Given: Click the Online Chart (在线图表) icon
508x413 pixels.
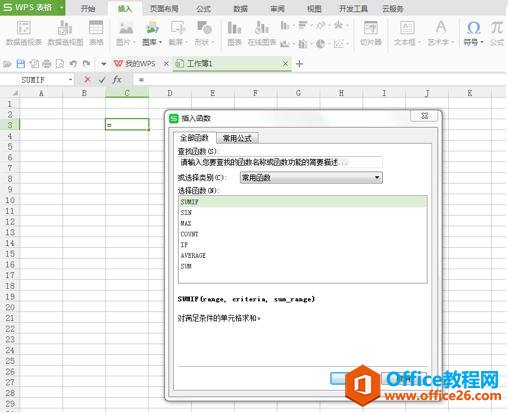Looking at the screenshot, I should coord(262,28).
